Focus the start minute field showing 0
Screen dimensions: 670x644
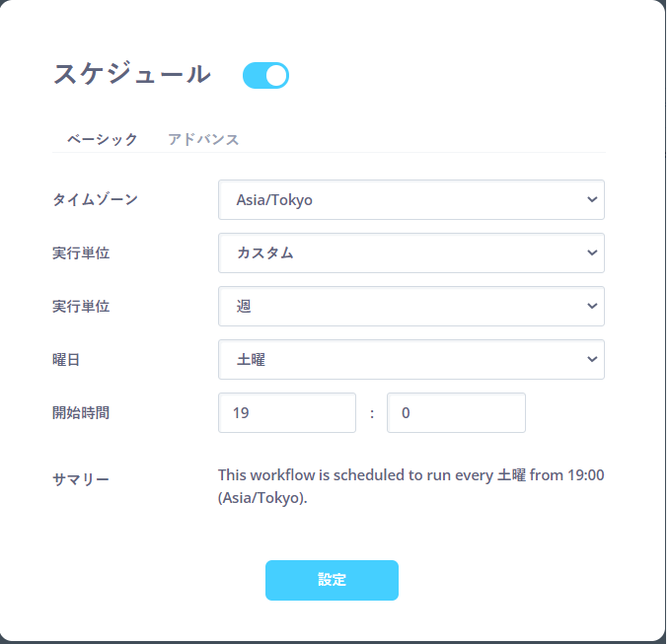[456, 413]
